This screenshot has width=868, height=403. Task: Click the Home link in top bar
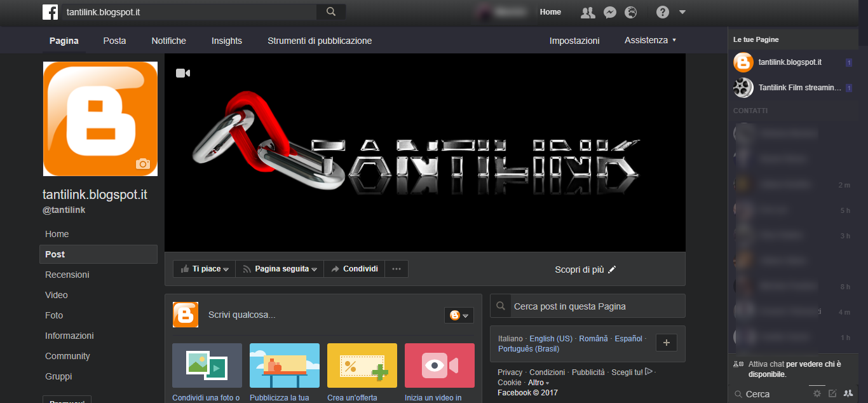[x=550, y=12]
